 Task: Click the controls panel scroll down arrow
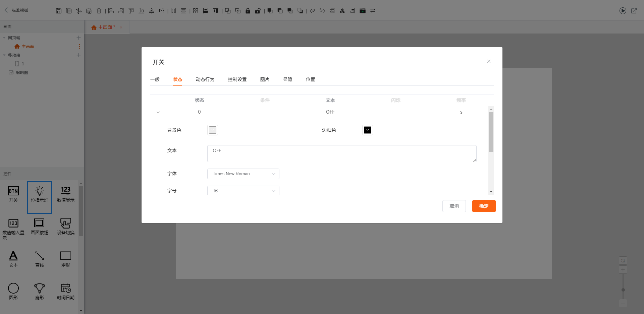tap(81, 311)
